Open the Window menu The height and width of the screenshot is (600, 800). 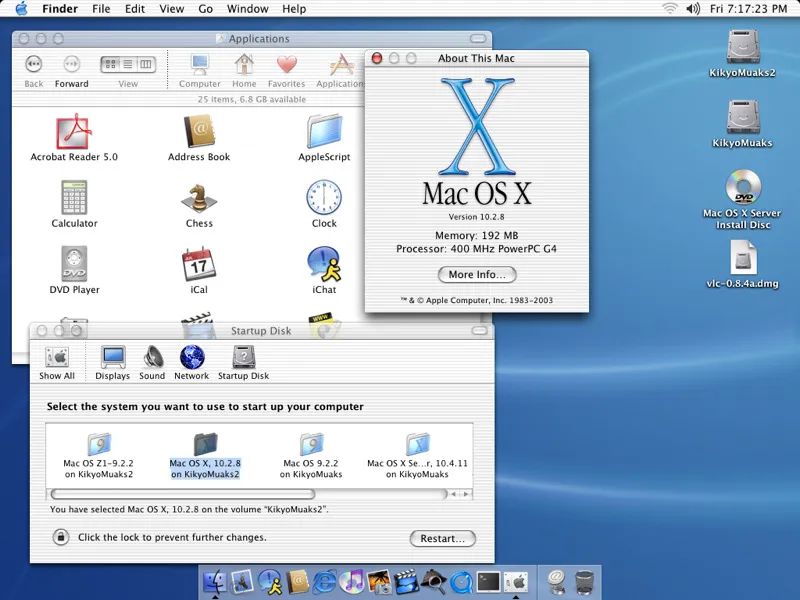pos(247,9)
